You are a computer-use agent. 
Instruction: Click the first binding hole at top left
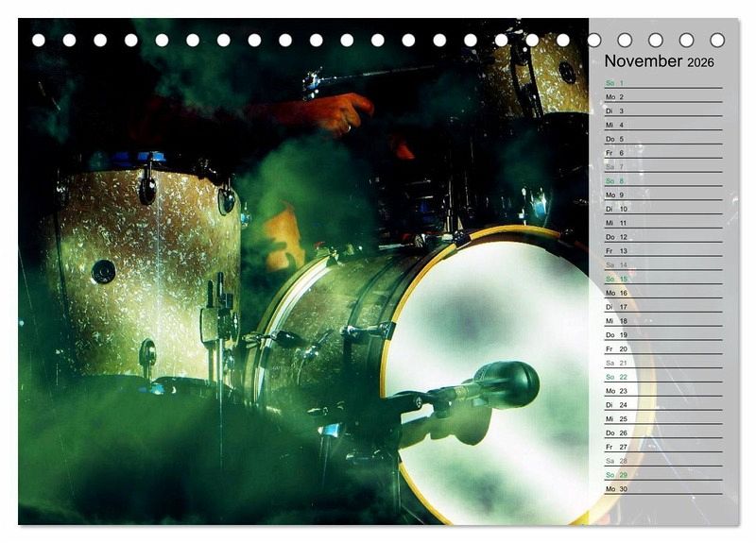39,40
